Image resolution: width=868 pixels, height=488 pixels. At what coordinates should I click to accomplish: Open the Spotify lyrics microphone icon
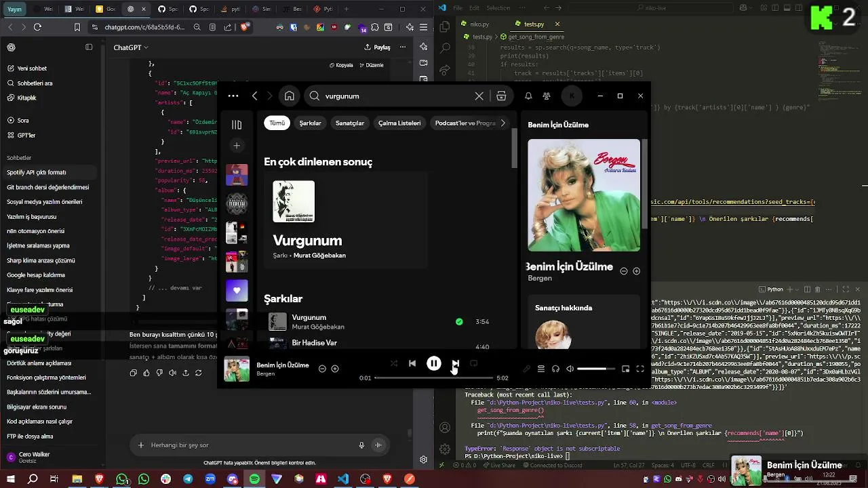[527, 369]
